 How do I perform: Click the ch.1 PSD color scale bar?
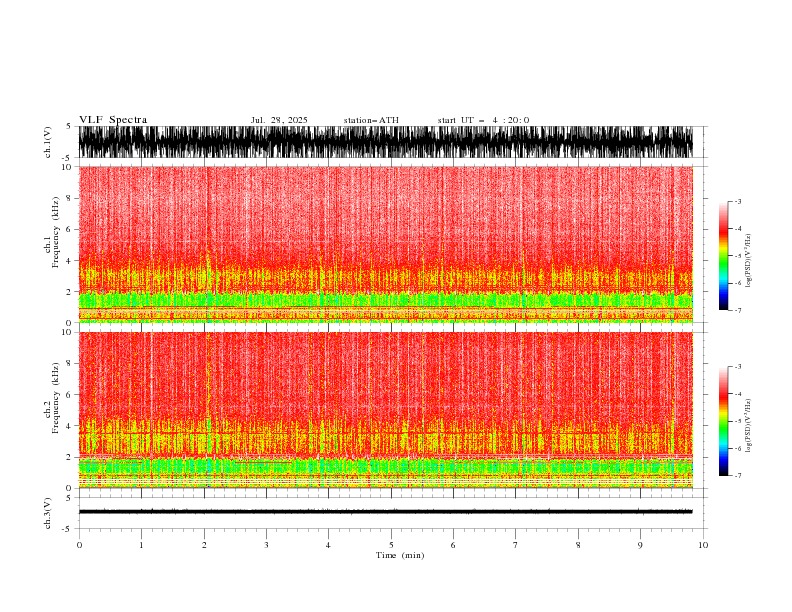pyautogui.click(x=724, y=256)
